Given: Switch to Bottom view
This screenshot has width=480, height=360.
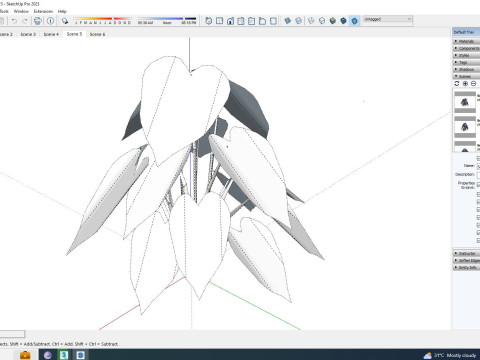Looking at the screenshot, I should click(273, 21).
